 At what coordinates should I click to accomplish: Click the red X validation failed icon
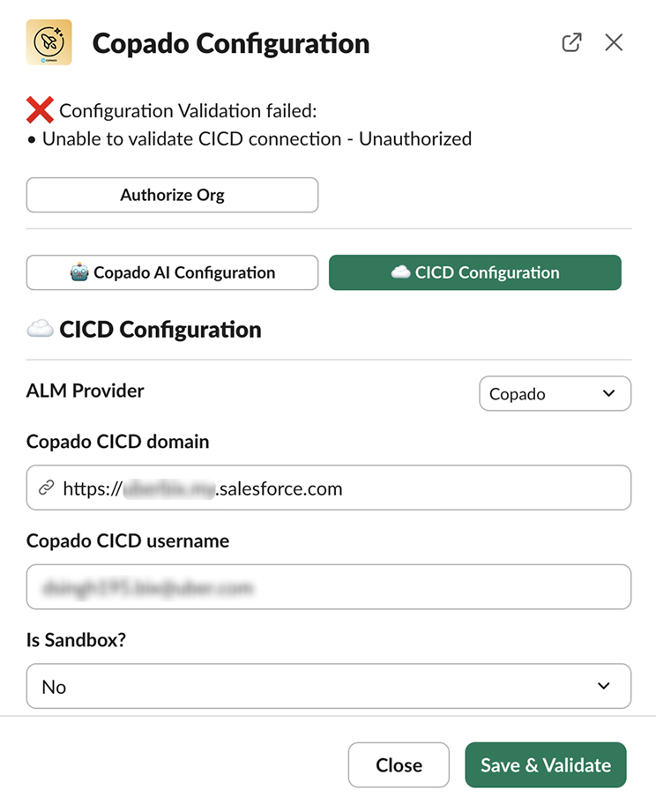point(40,111)
